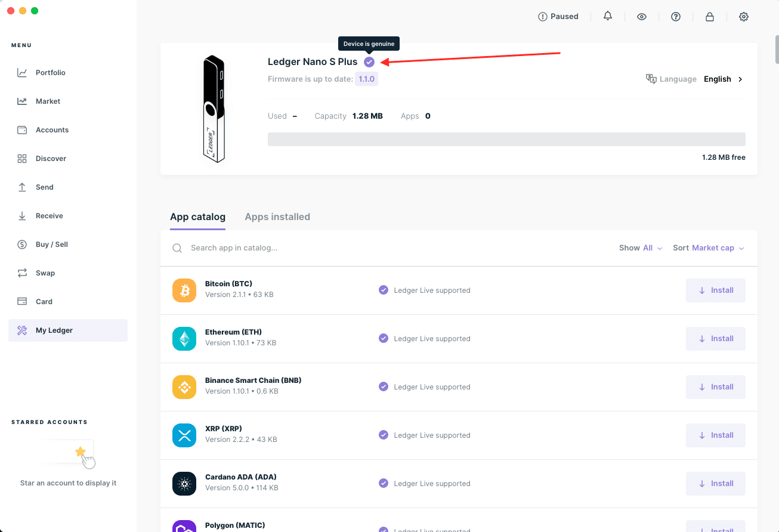Click Bitcoin Ledger Live supported checkmark
The height and width of the screenshot is (532, 779).
pyautogui.click(x=384, y=290)
